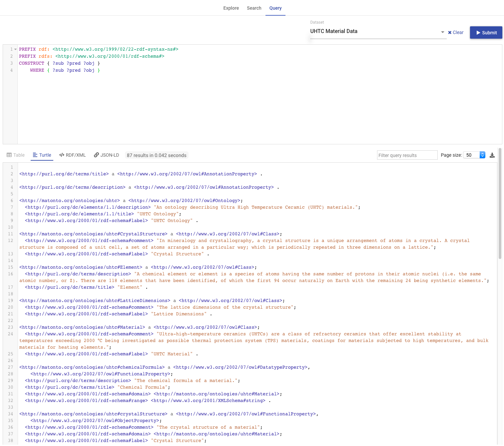
Task: Switch to RDF/XML view using its code icon
Action: click(62, 155)
